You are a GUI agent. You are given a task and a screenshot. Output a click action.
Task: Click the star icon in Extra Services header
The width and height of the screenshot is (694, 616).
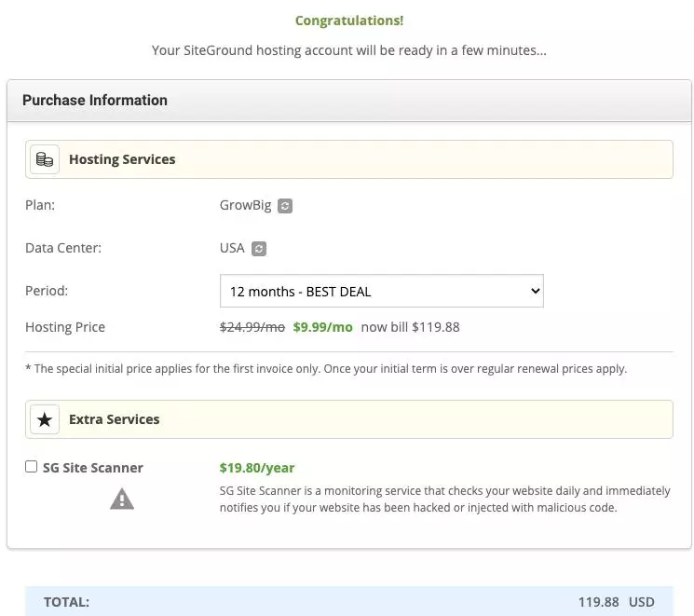coord(45,419)
